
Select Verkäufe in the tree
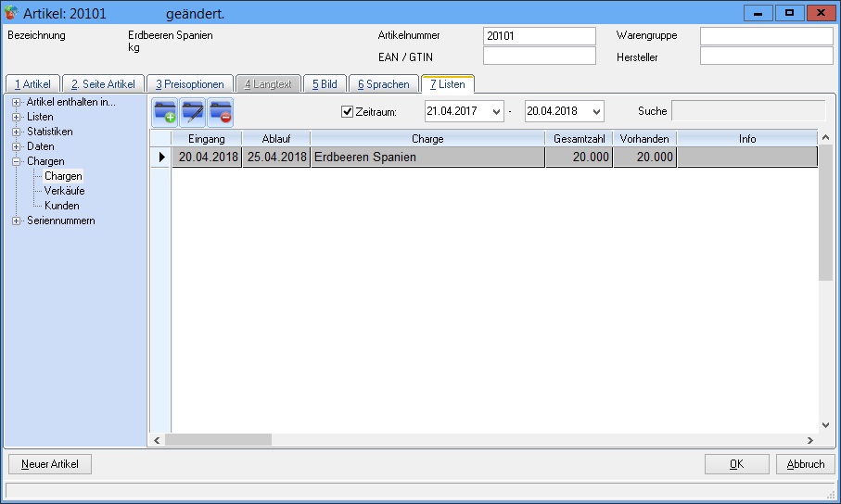[x=64, y=191]
